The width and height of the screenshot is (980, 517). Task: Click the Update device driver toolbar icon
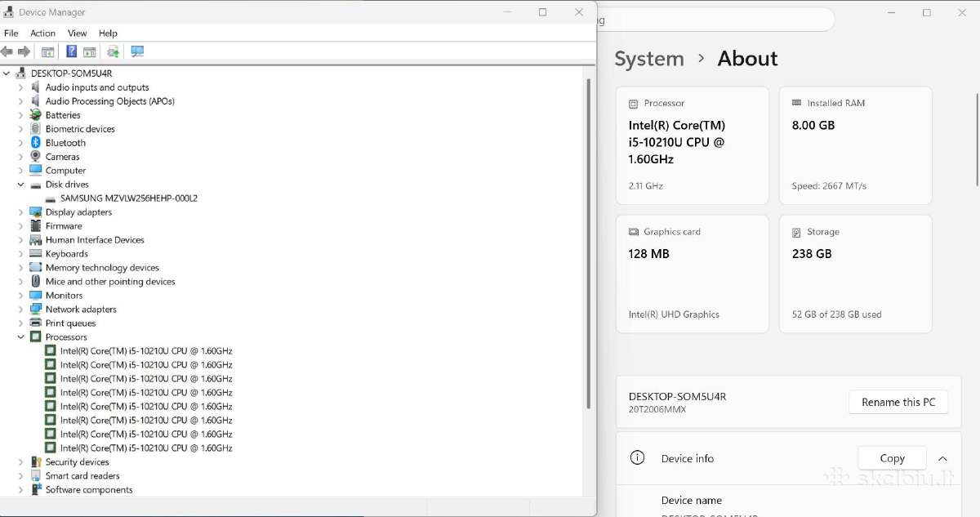(x=114, y=51)
